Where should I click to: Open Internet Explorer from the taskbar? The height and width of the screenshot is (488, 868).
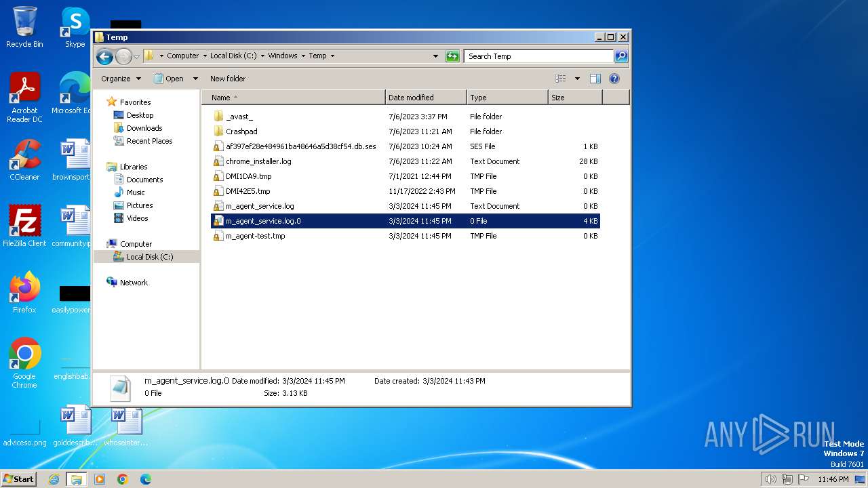coord(54,479)
